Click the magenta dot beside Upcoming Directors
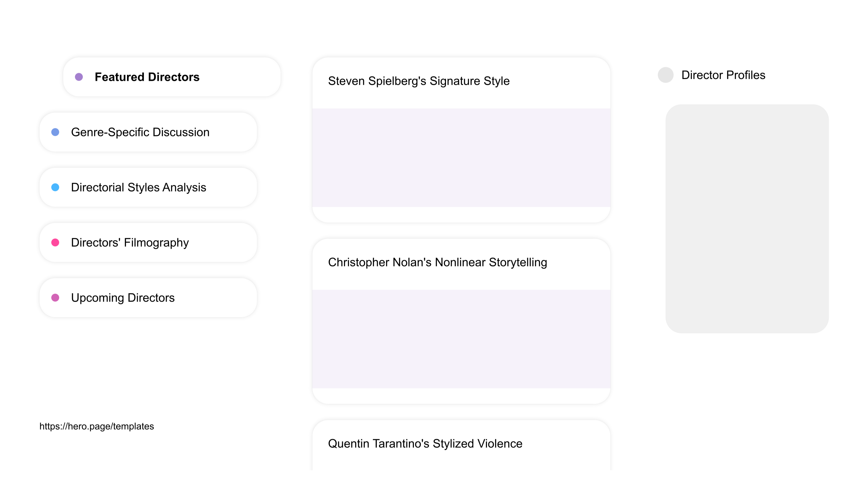This screenshot has height=488, width=868. [55, 298]
